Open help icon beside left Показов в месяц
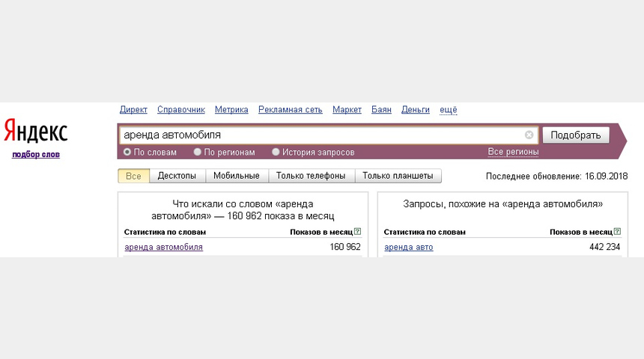The height and width of the screenshot is (359, 644). click(x=358, y=231)
